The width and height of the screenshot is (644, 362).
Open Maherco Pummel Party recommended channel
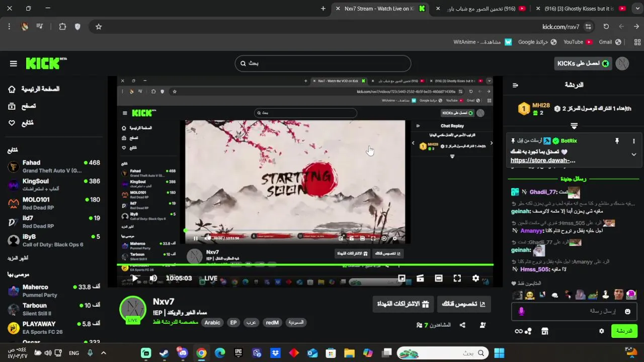[54, 291]
